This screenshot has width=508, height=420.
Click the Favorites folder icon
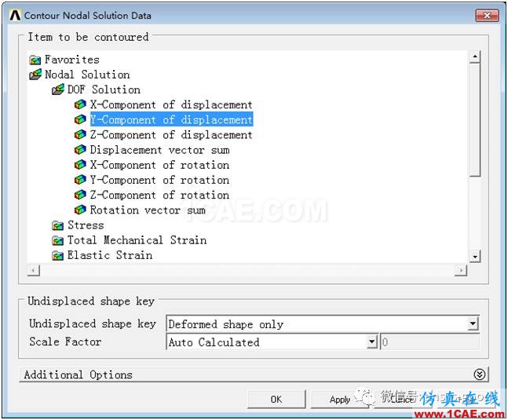[x=35, y=60]
